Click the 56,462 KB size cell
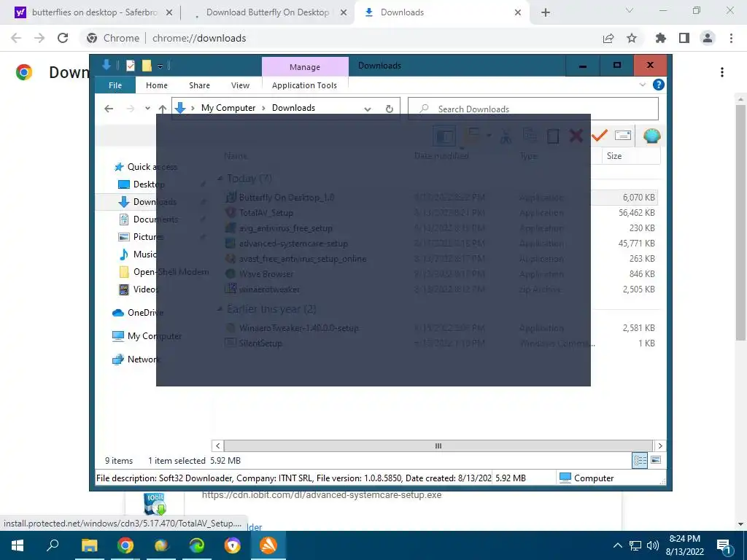The width and height of the screenshot is (747, 560). click(636, 212)
